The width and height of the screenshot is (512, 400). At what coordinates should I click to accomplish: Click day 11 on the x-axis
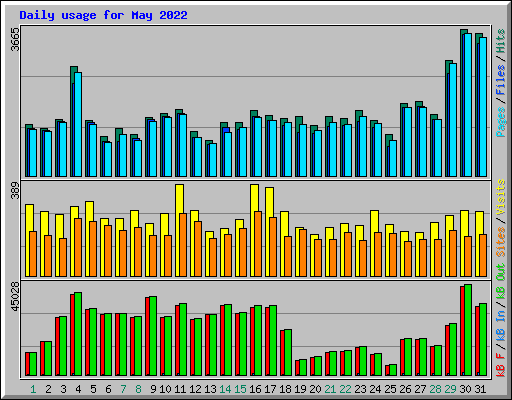pyautogui.click(x=180, y=389)
